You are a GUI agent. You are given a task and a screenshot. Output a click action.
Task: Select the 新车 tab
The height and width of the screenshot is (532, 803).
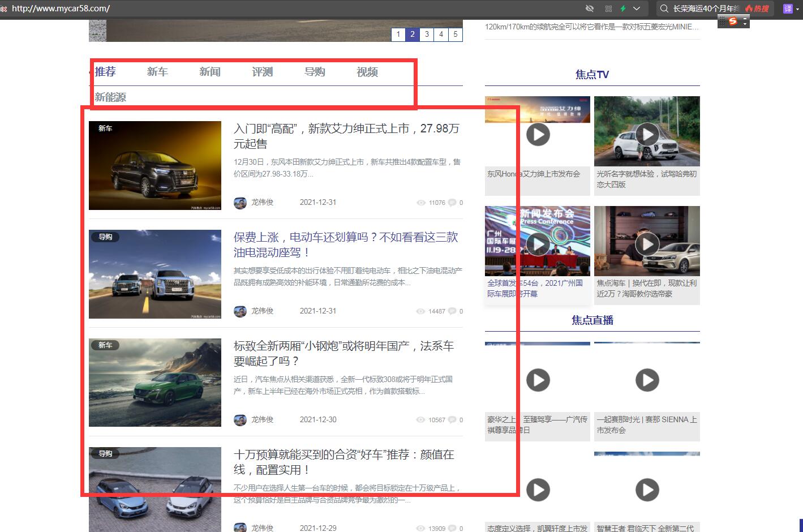click(157, 72)
